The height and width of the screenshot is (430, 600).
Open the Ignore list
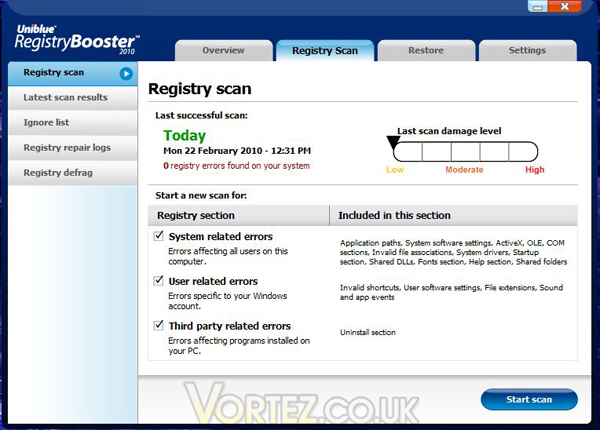(x=73, y=123)
